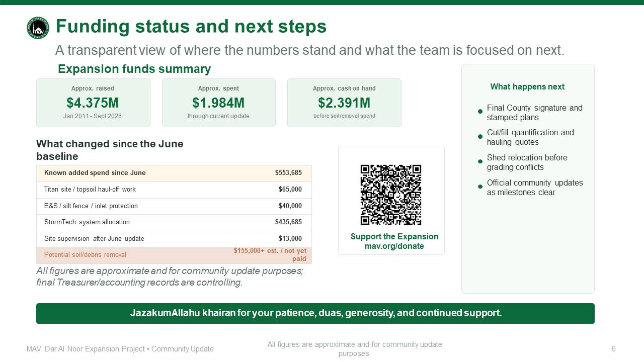Click 'Jan 2011 - Sept 2026' date range
The image size is (644, 362).
click(x=93, y=116)
